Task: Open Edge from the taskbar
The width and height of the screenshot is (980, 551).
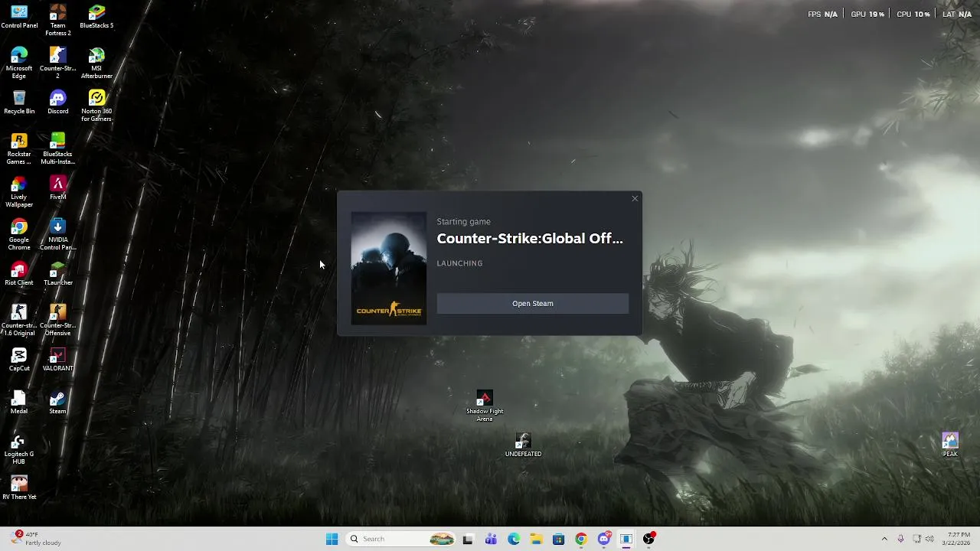Action: [514, 539]
